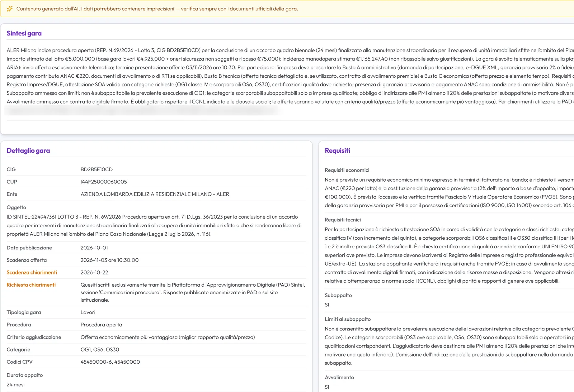Viewport: 574px width, 392px height.
Task: Click the 'Codici CPV' label
Action: [x=19, y=362]
